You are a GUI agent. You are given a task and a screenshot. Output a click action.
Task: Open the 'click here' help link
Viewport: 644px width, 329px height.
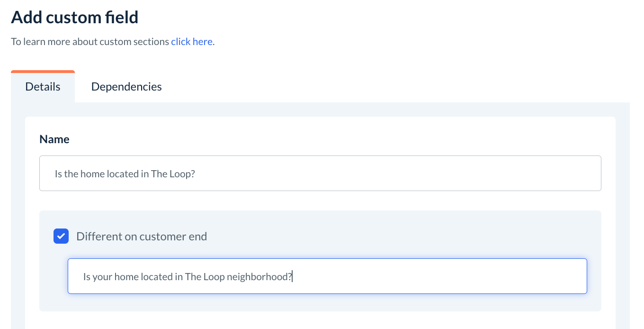191,42
